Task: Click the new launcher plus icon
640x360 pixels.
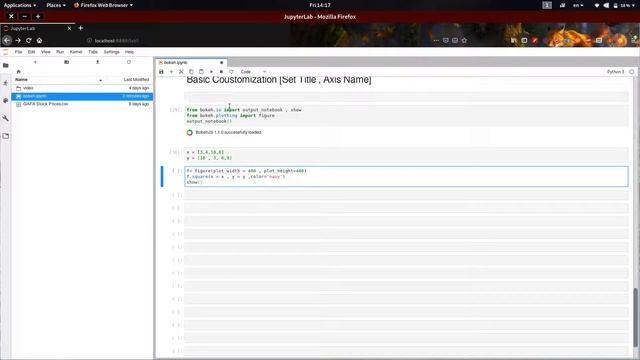Action: [35, 62]
